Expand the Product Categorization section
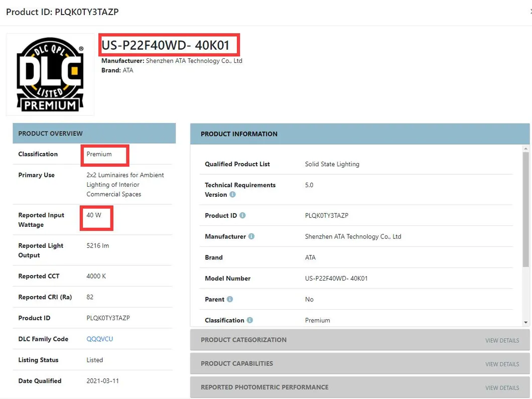 click(360, 340)
